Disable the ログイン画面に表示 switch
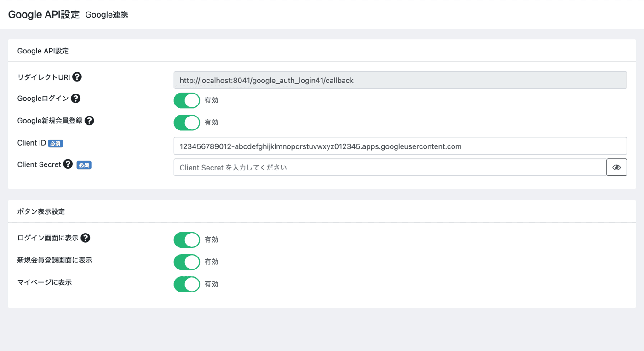Screen dimensions: 644x351 pos(187,240)
